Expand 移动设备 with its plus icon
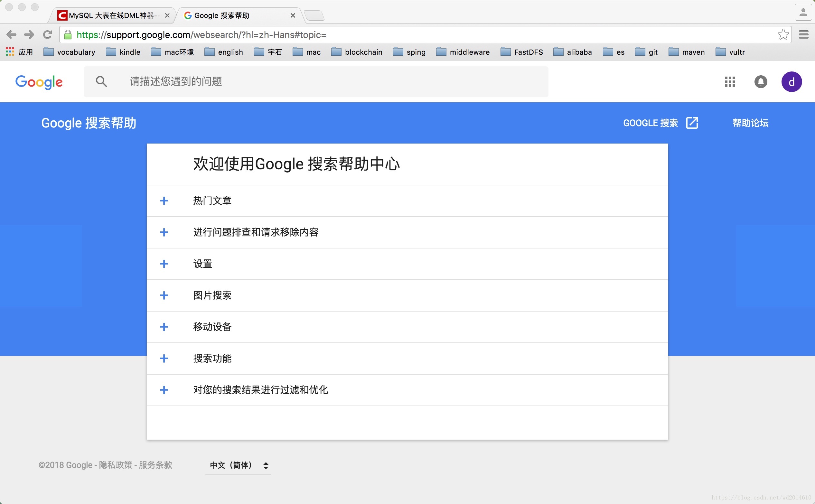The height and width of the screenshot is (504, 815). 164,327
